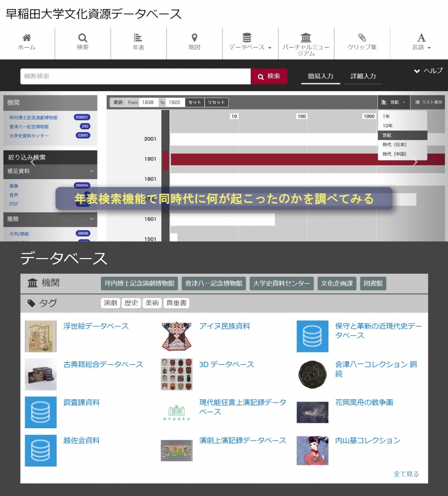This screenshot has width=448, height=496.
Task: Filter by 會津八一記念博物館 institution tag
Action: point(214,283)
